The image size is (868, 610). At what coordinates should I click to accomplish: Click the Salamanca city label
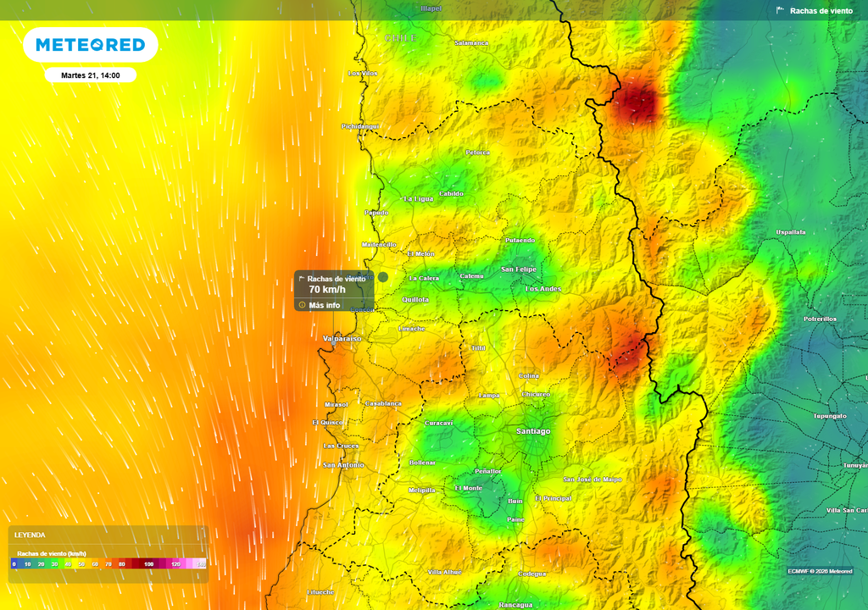(471, 42)
